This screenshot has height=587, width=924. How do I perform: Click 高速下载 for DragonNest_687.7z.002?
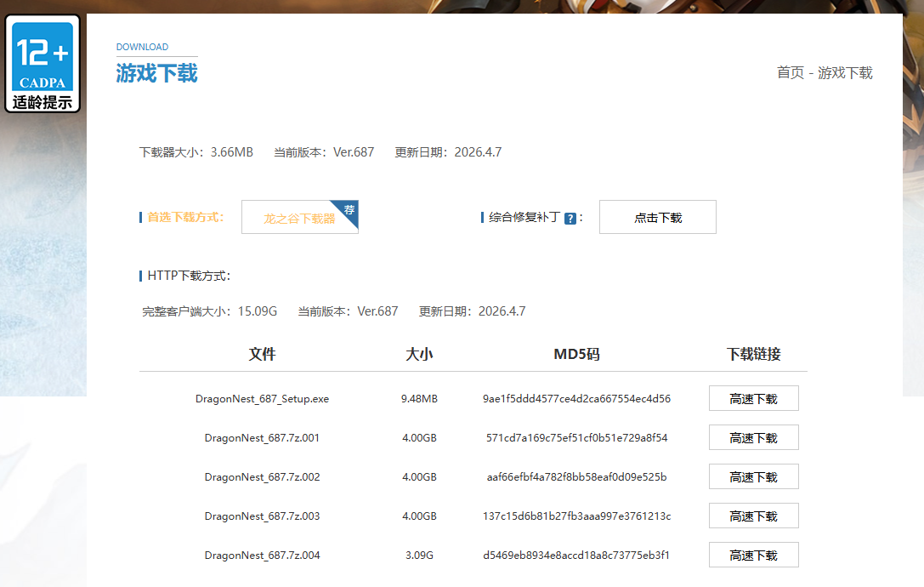[754, 476]
